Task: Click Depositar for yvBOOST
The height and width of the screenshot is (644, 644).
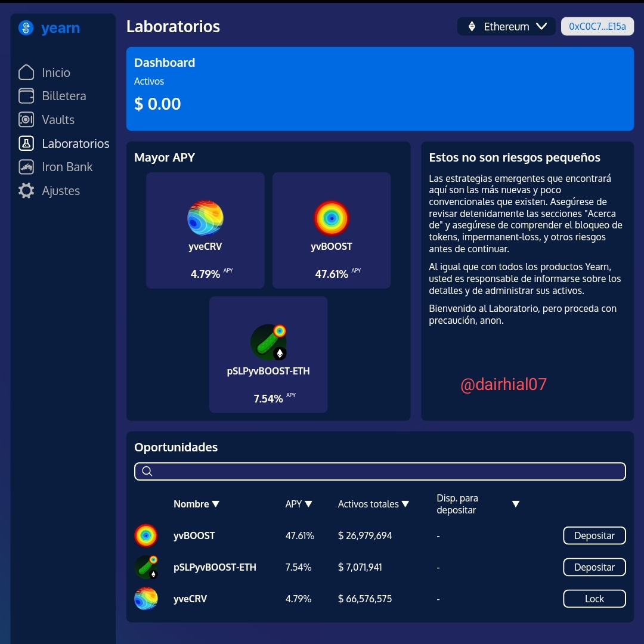Action: coord(595,535)
